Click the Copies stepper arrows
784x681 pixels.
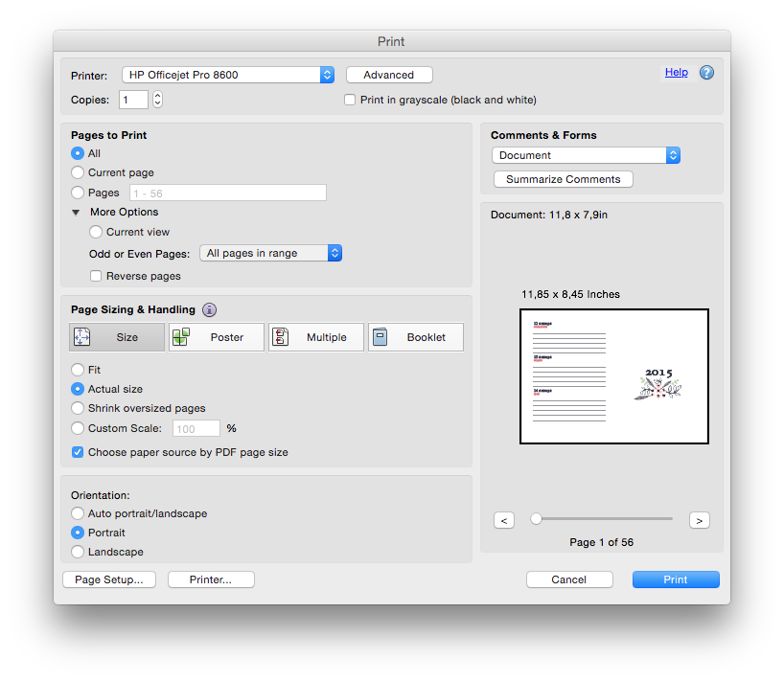(x=157, y=100)
